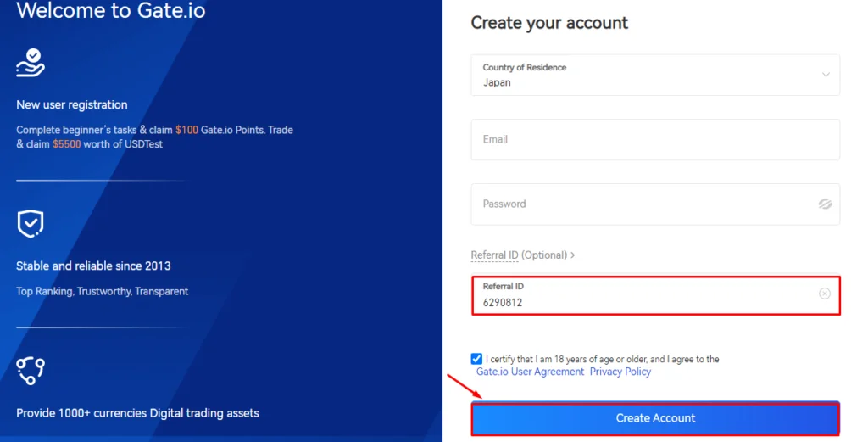Click the hand-with-checkmark registration icon
The height and width of the screenshot is (442, 868).
point(31,63)
